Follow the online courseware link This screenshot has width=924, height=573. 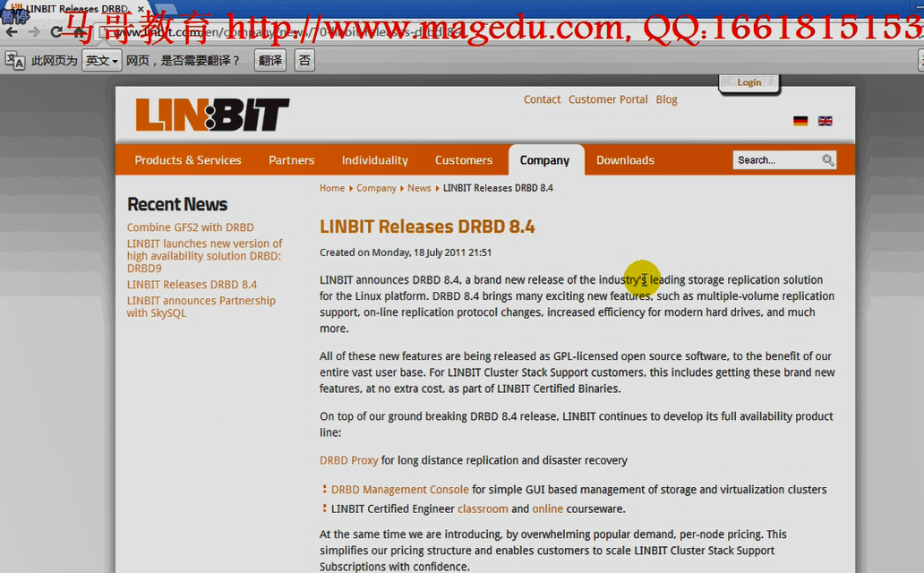547,509
